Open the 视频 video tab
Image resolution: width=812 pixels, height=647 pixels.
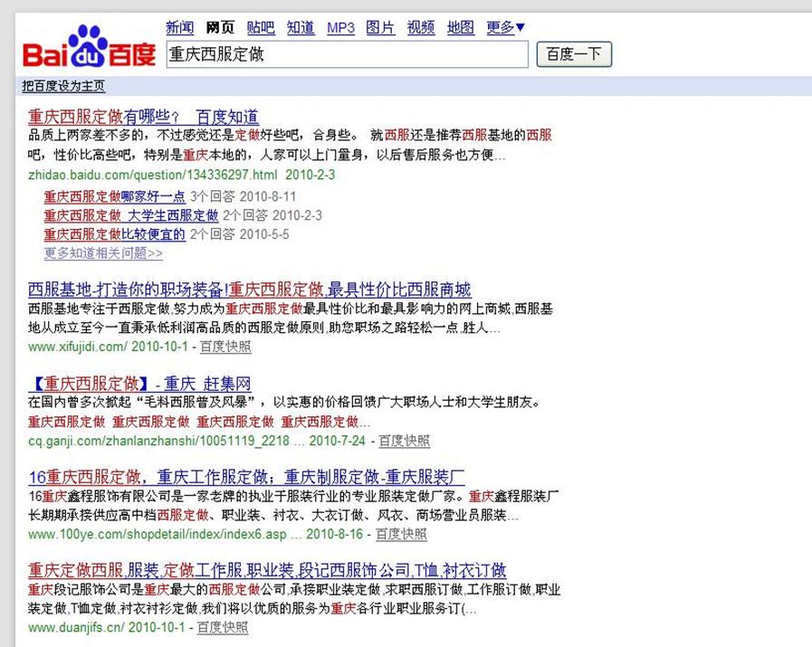[421, 27]
